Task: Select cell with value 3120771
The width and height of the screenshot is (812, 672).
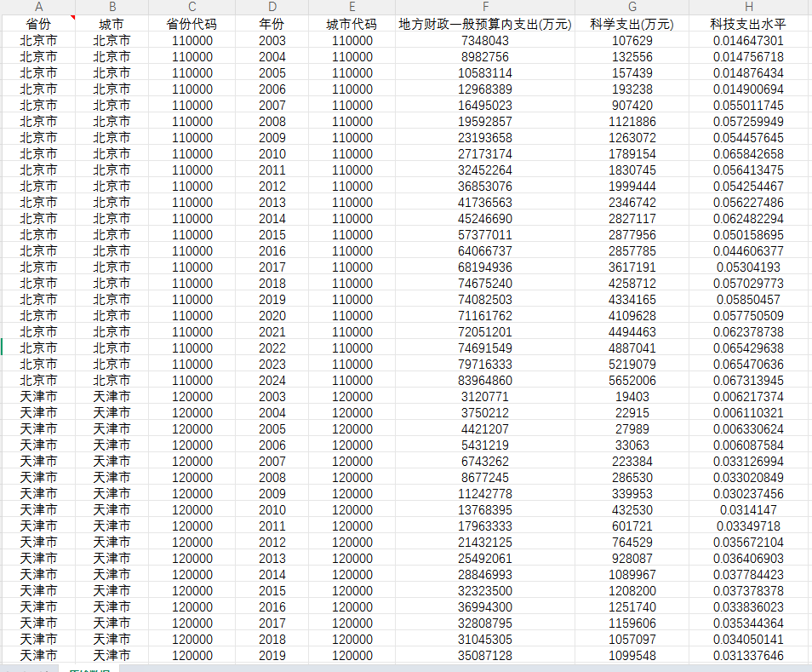Action: tap(485, 396)
